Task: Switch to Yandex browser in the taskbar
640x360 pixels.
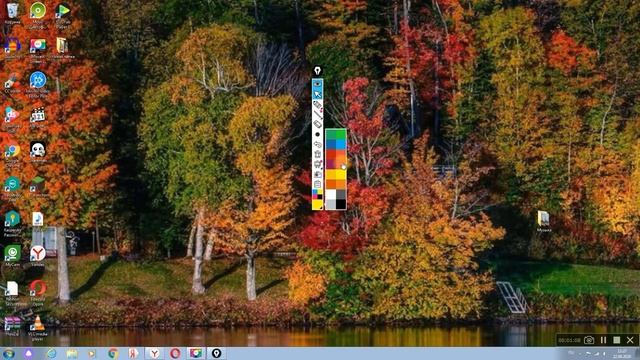Action: (154, 353)
